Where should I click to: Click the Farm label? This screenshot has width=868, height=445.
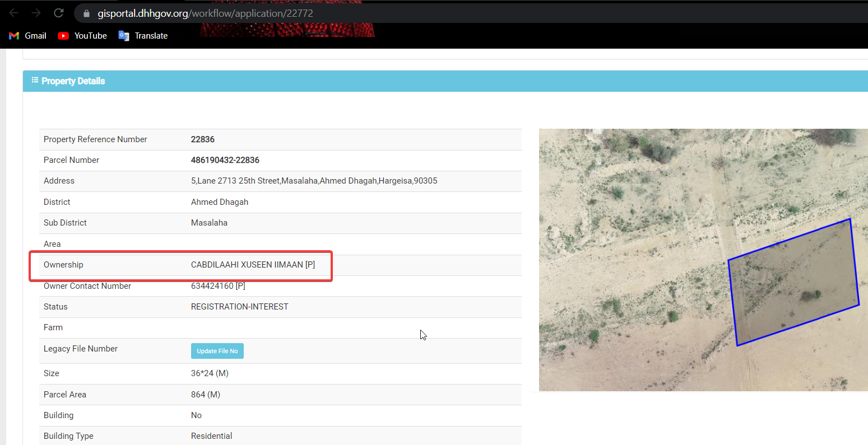click(x=53, y=327)
